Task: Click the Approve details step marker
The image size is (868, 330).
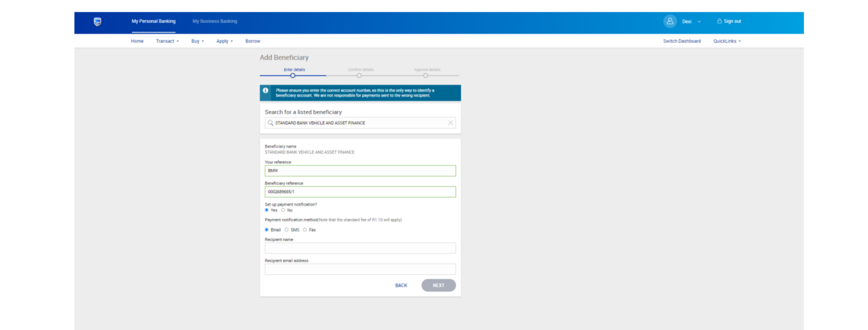Action: coord(425,76)
